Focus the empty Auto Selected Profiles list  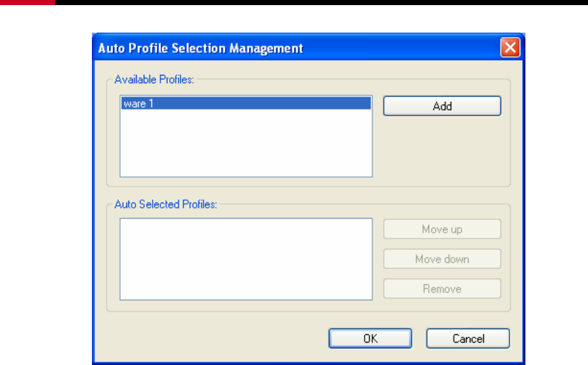pyautogui.click(x=246, y=259)
